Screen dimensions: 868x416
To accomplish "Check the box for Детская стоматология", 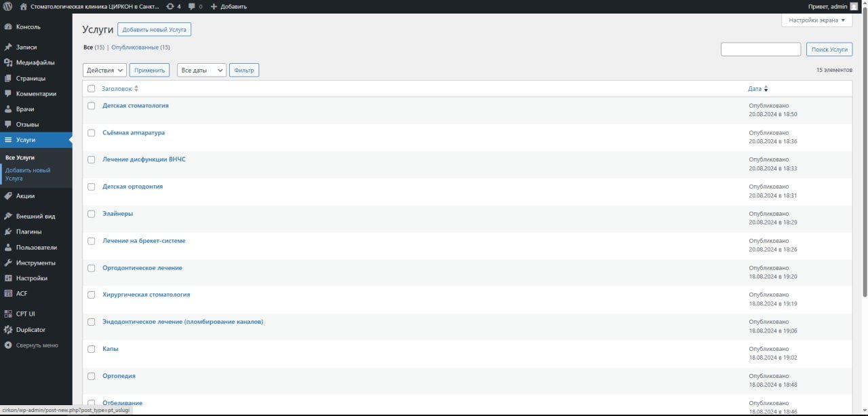I will pyautogui.click(x=91, y=106).
